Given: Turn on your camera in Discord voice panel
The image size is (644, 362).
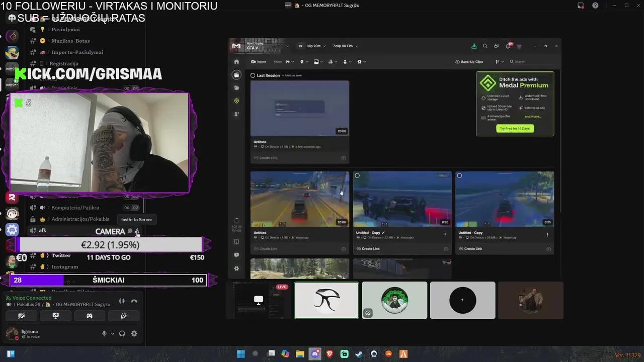Looking at the screenshot, I should (21, 316).
